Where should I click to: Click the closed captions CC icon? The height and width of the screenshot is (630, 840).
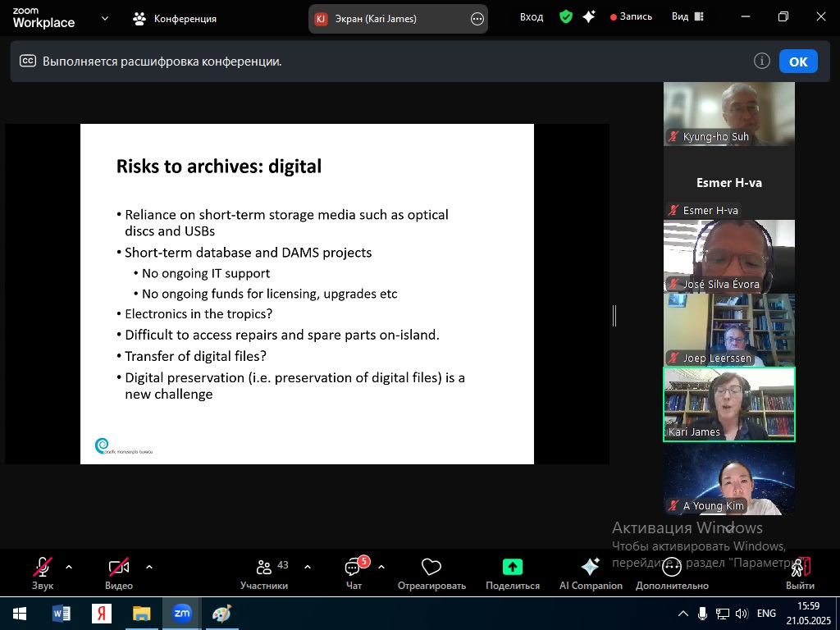tap(28, 61)
